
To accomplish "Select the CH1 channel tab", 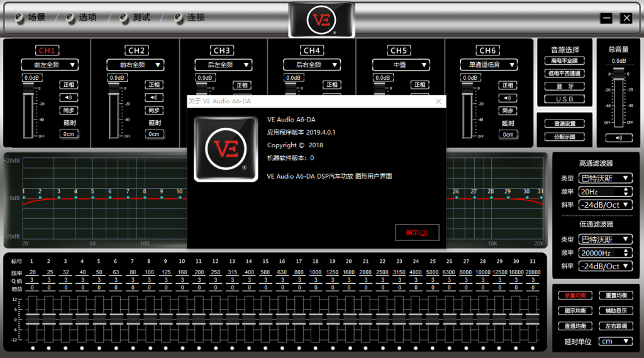I will 47,50.
